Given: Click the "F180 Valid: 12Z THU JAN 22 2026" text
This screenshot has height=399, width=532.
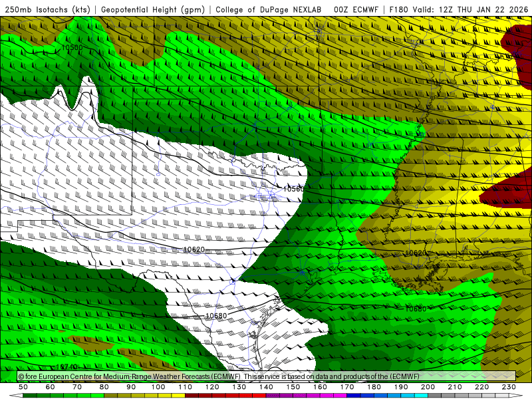Looking at the screenshot, I should coord(459,9).
